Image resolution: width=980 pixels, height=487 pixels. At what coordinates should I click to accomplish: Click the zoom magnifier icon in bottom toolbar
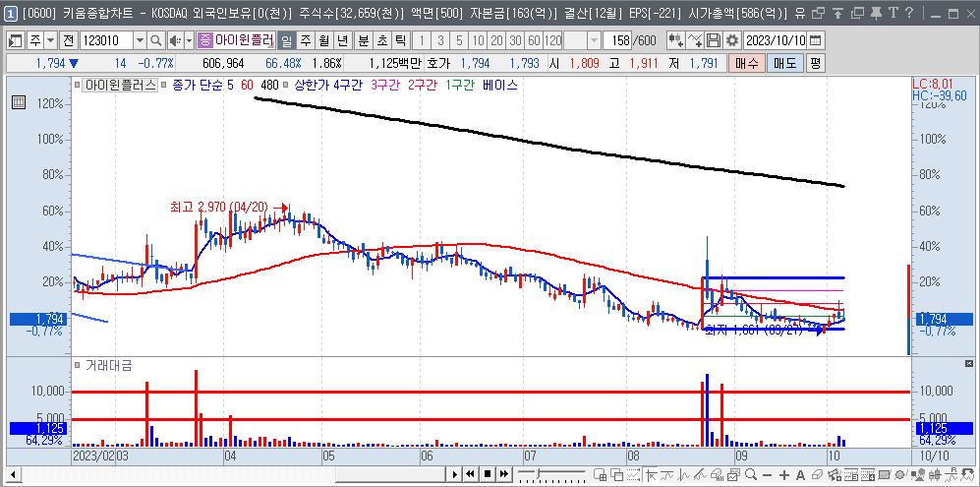[x=751, y=474]
